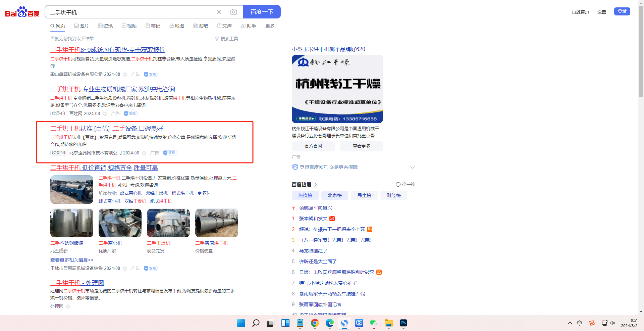Open the 二手滚筒烘干机 thumbnail image
The width and height of the screenshot is (644, 331).
click(x=217, y=223)
